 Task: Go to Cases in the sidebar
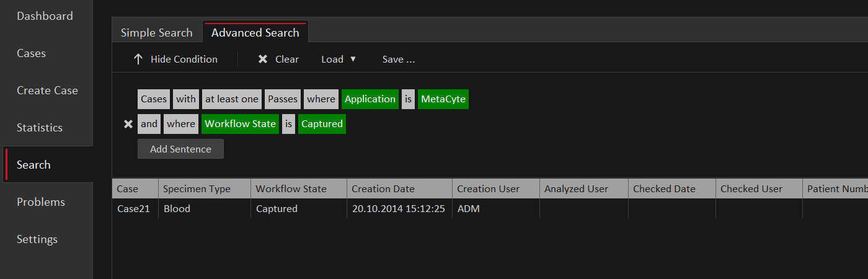pos(31,53)
